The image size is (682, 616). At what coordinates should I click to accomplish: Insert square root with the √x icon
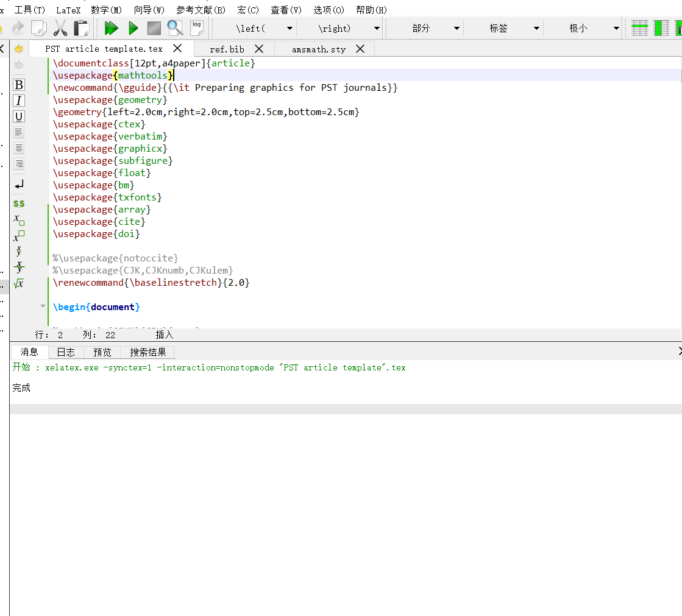[x=18, y=283]
